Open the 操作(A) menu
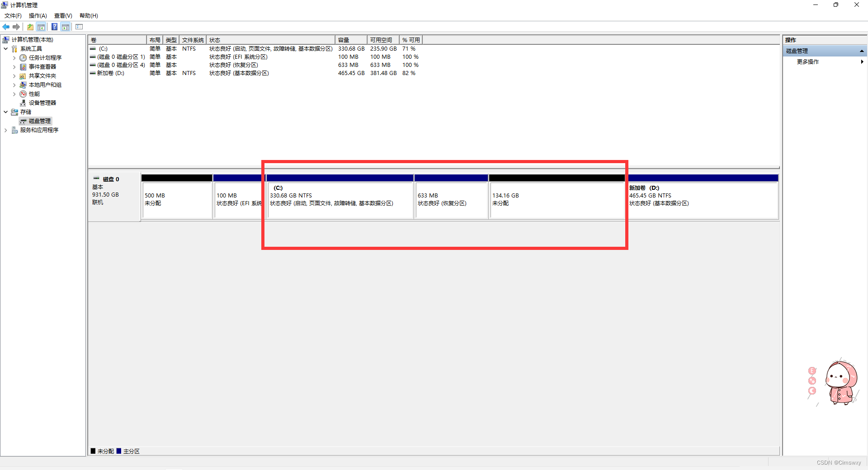 pyautogui.click(x=38, y=16)
